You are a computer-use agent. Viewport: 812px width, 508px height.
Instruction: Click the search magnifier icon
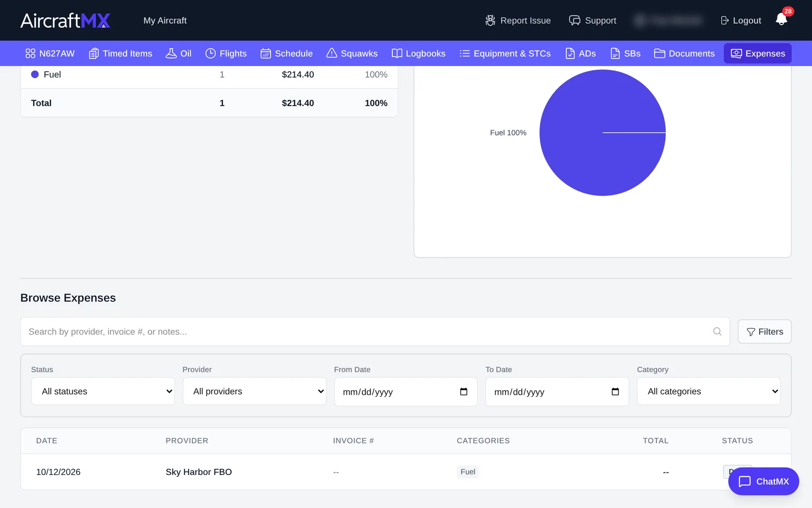point(717,332)
